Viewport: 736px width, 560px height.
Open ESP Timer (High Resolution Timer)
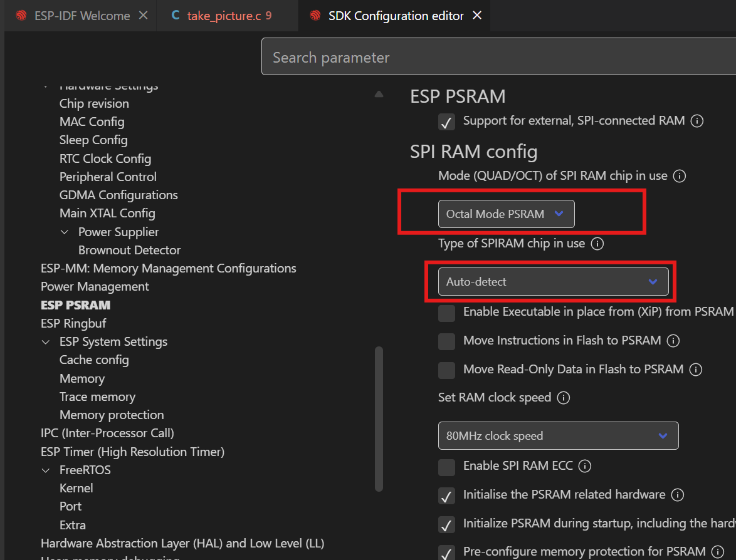[132, 452]
